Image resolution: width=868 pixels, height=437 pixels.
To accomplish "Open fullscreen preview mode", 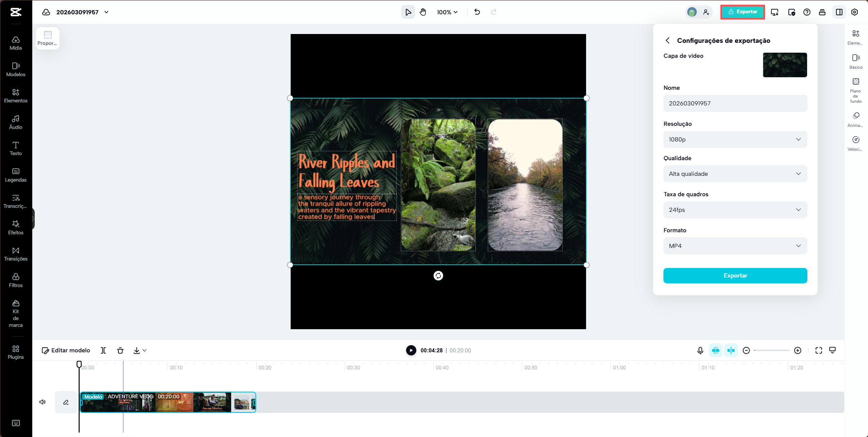I will 819,350.
